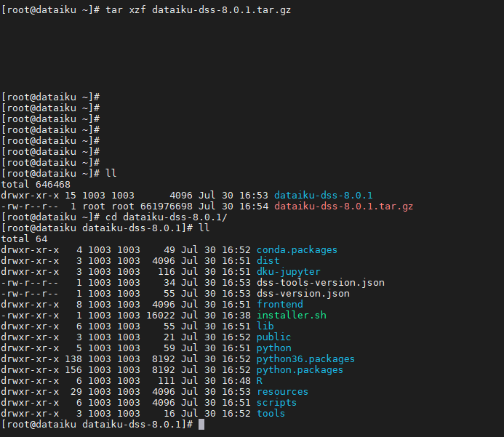Click the python36.packages directory name
The width and height of the screenshot is (504, 437).
point(305,359)
